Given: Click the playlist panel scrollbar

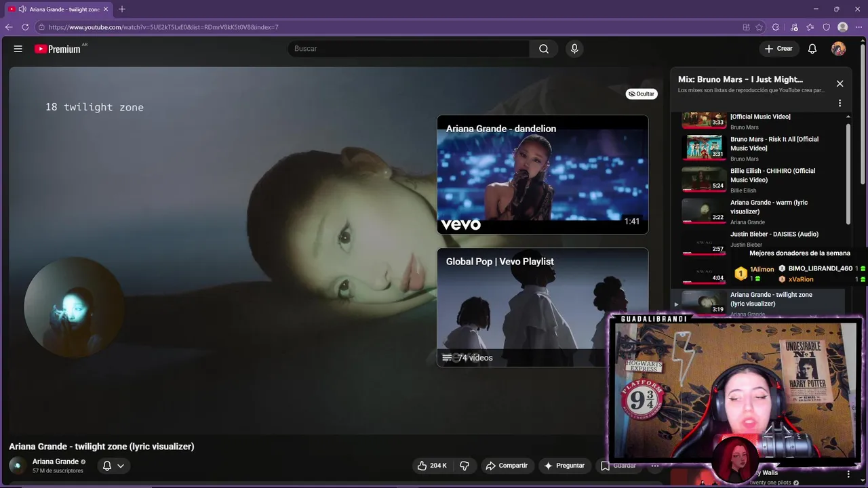Looking at the screenshot, I should (848, 173).
